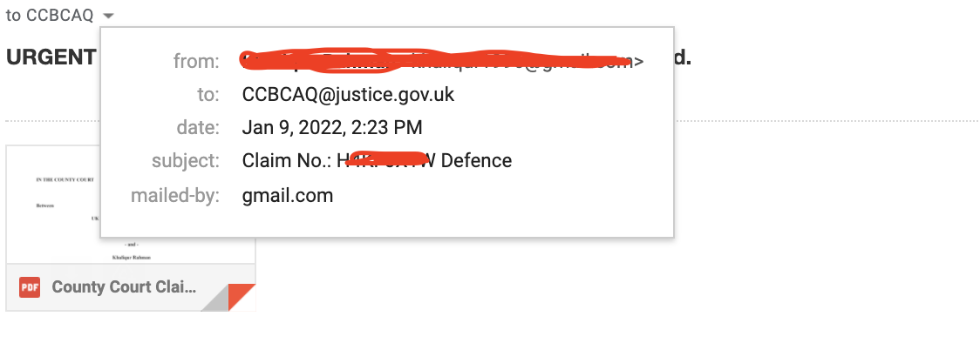Click the "to CCBCAQ" recipient summary text
The width and height of the screenshot is (980, 350).
click(x=50, y=15)
